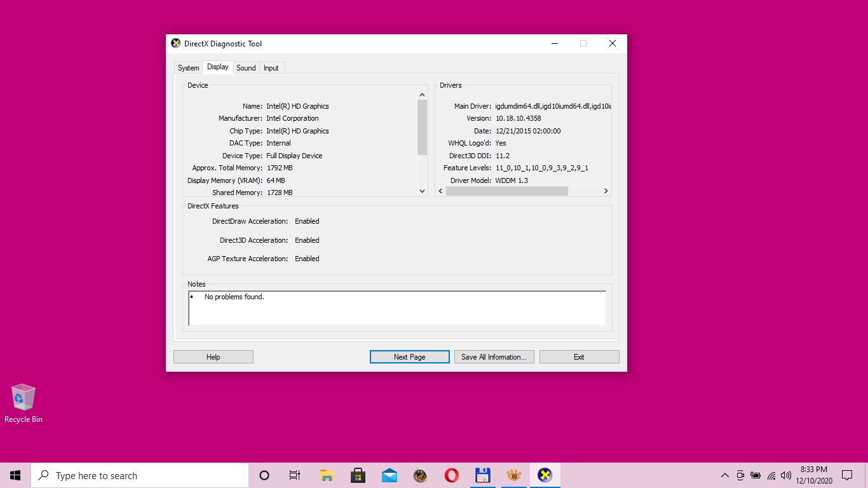Switch to the System tab
The image size is (868, 488).
tap(188, 68)
